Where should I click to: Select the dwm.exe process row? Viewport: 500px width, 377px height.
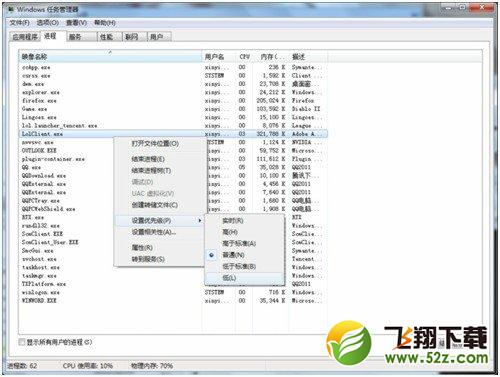point(173,84)
